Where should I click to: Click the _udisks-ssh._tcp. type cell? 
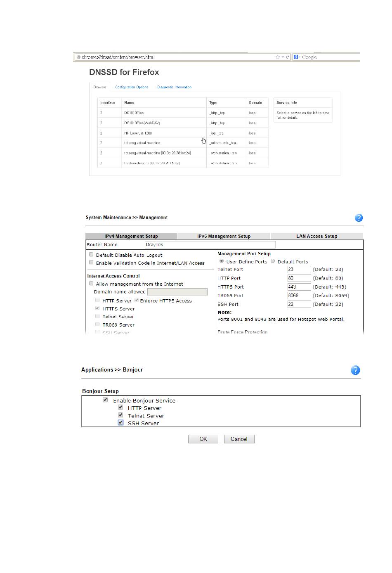pos(226,143)
